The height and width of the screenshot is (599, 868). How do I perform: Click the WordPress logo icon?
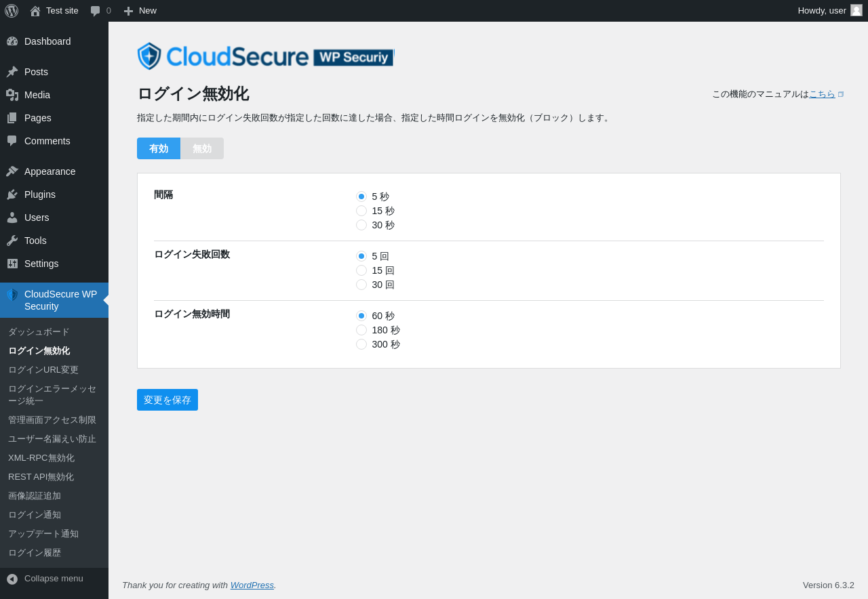12,11
